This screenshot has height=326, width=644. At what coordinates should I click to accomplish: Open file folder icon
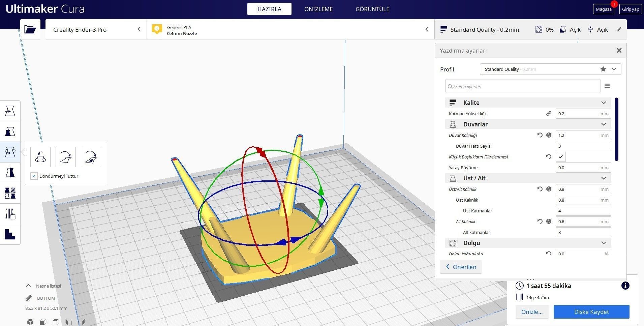tap(30, 30)
